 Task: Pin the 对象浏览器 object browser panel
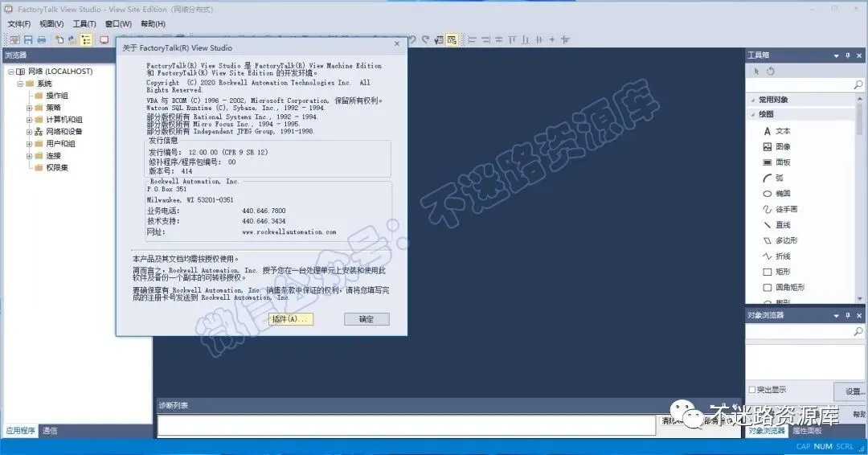[848, 315]
